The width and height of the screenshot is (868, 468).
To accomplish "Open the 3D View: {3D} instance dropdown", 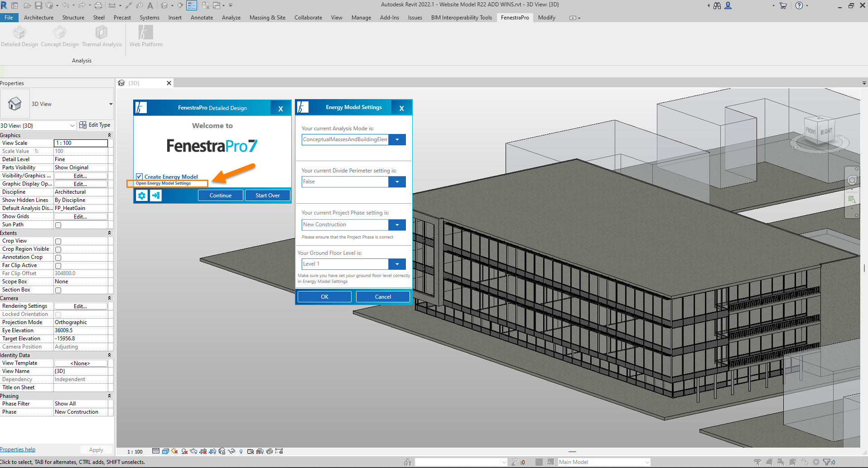I will 72,125.
